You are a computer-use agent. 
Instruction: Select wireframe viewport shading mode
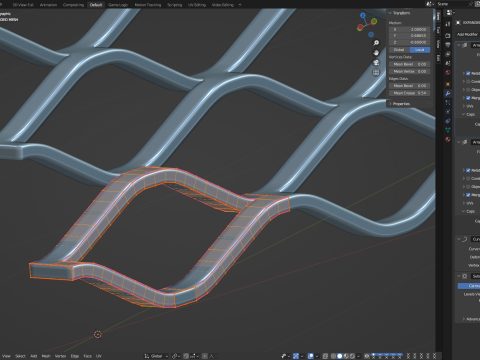[333, 356]
